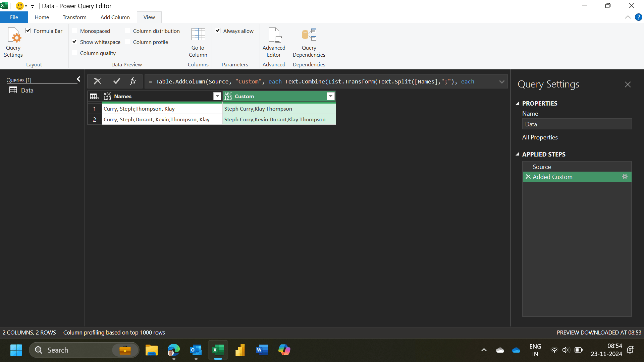Viewport: 644px width, 362px height.
Task: Switch to the Transform ribbon tab
Action: tap(74, 17)
